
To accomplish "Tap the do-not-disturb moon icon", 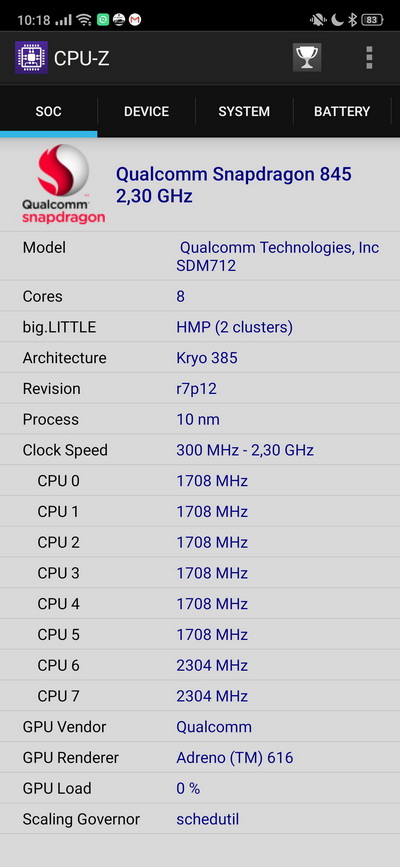I will pos(337,20).
